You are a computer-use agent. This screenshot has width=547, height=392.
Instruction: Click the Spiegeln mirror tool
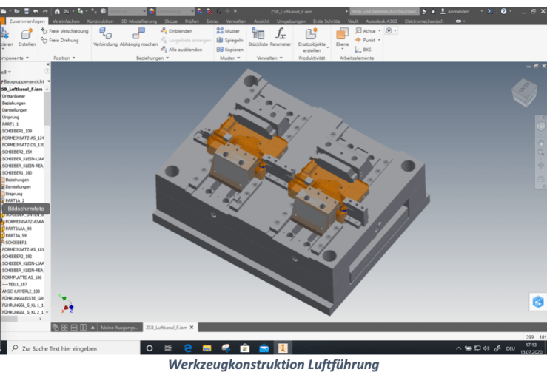pyautogui.click(x=230, y=40)
